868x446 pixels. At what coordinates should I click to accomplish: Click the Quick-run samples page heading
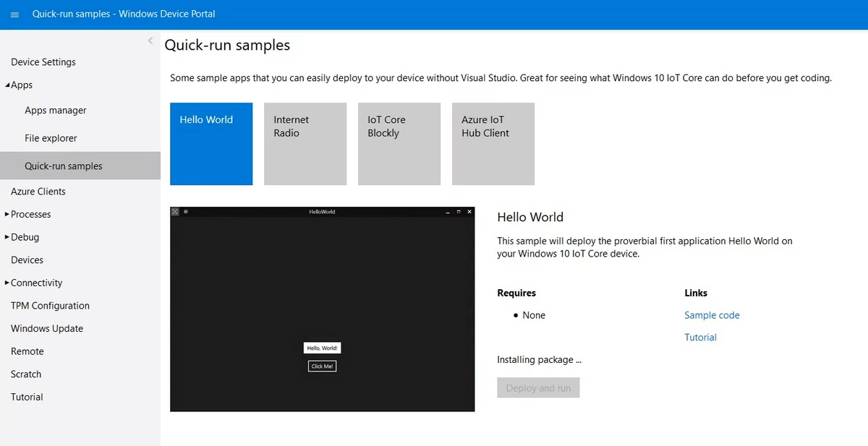tap(227, 45)
